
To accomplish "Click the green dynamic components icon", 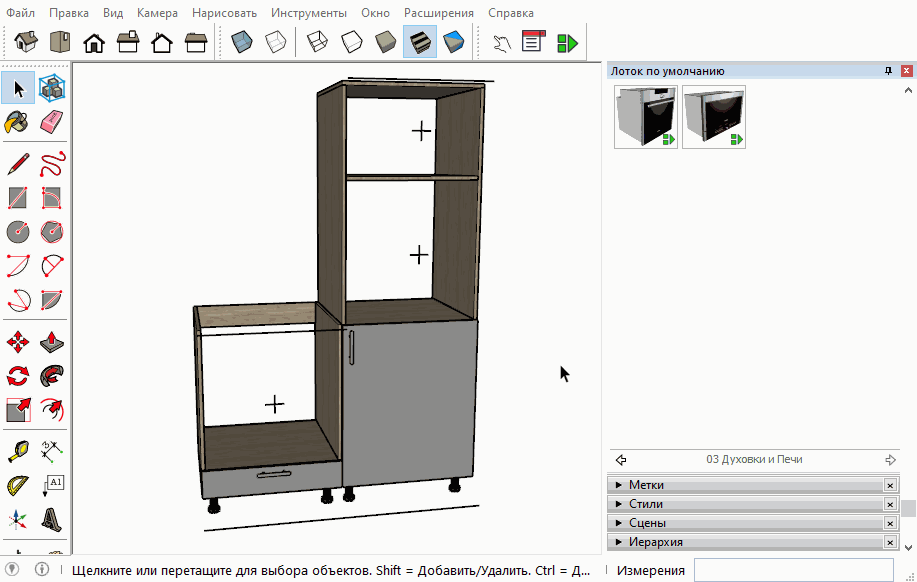I will (567, 42).
